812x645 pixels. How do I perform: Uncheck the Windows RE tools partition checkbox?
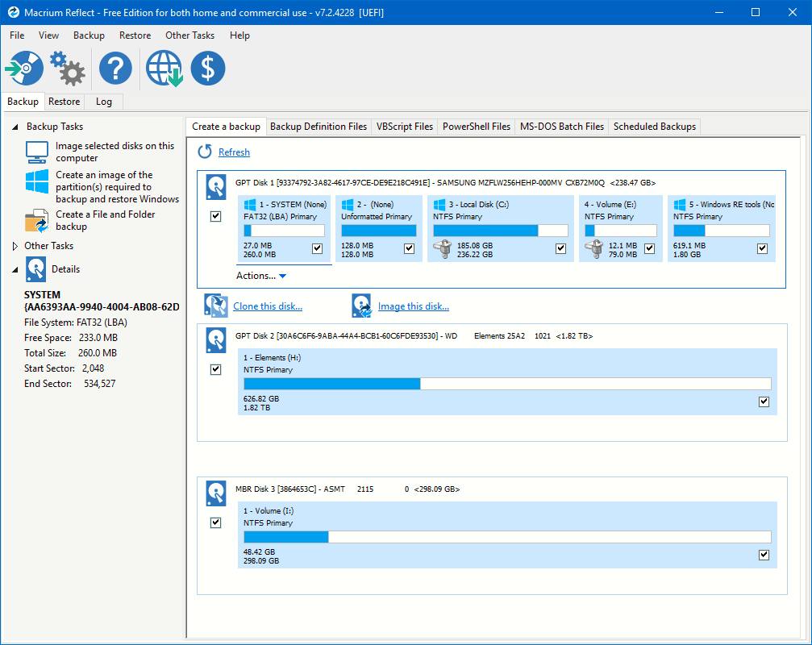click(x=762, y=249)
